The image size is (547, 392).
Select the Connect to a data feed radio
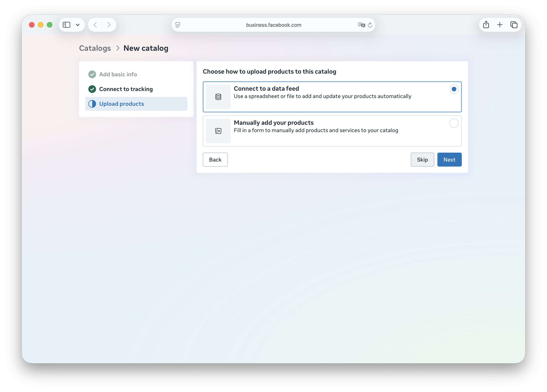pyautogui.click(x=454, y=89)
